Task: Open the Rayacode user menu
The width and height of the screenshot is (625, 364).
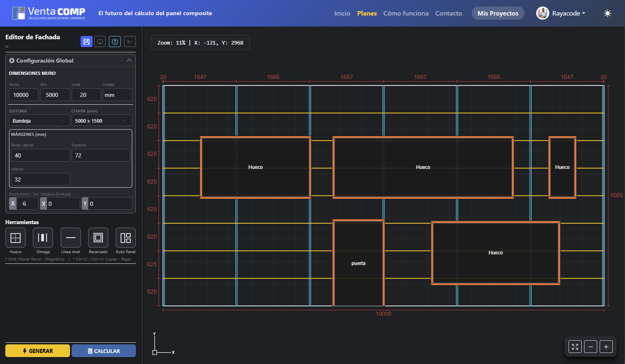Action: tap(561, 13)
